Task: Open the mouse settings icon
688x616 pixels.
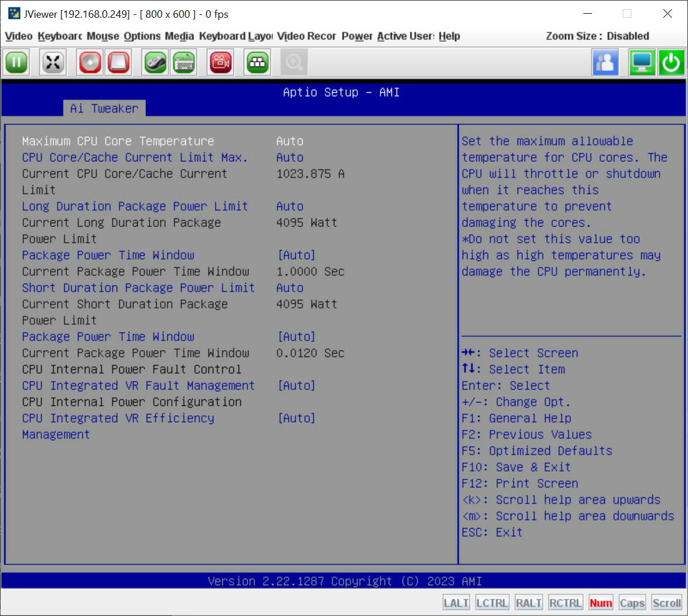Action: click(x=155, y=62)
